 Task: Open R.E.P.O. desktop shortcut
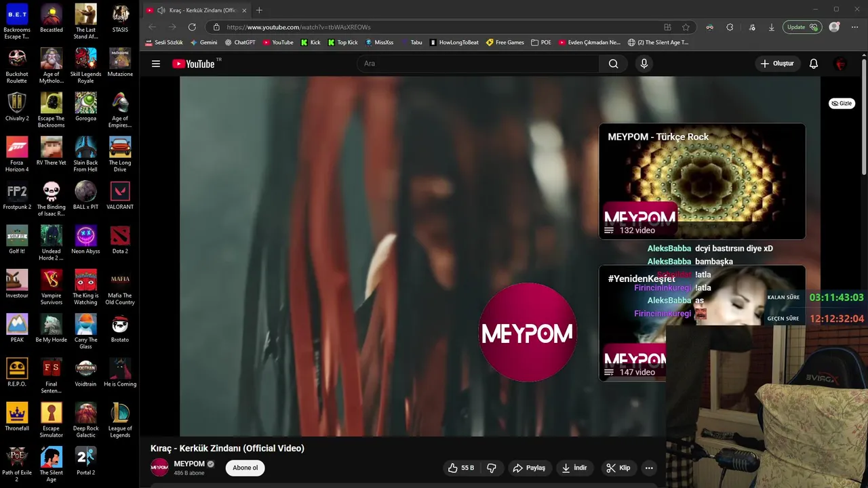click(17, 372)
